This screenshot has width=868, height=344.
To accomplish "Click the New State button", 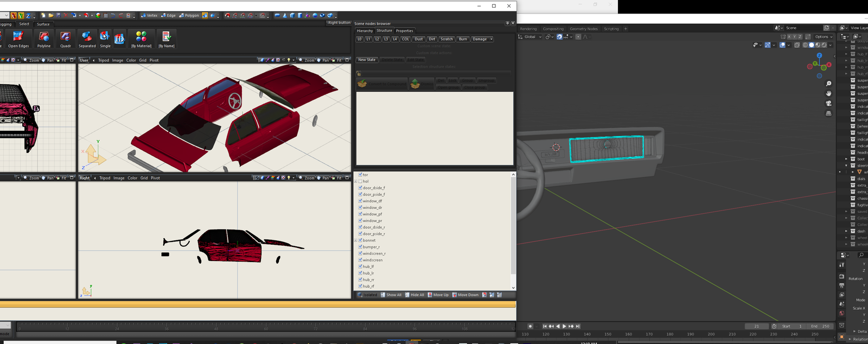I will (x=367, y=60).
